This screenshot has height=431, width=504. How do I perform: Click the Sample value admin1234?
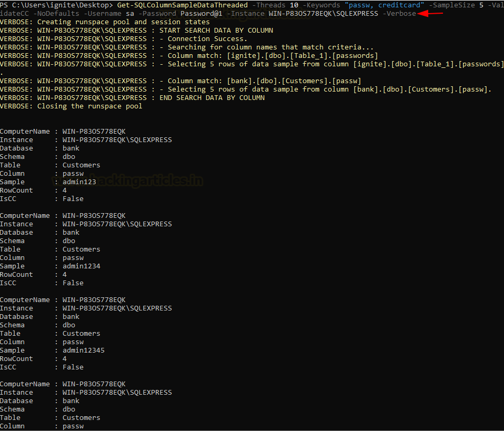(82, 266)
